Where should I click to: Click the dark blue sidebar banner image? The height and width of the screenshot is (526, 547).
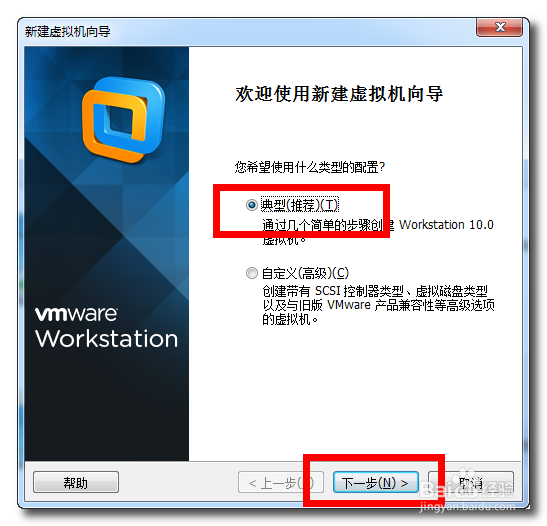[x=107, y=254]
